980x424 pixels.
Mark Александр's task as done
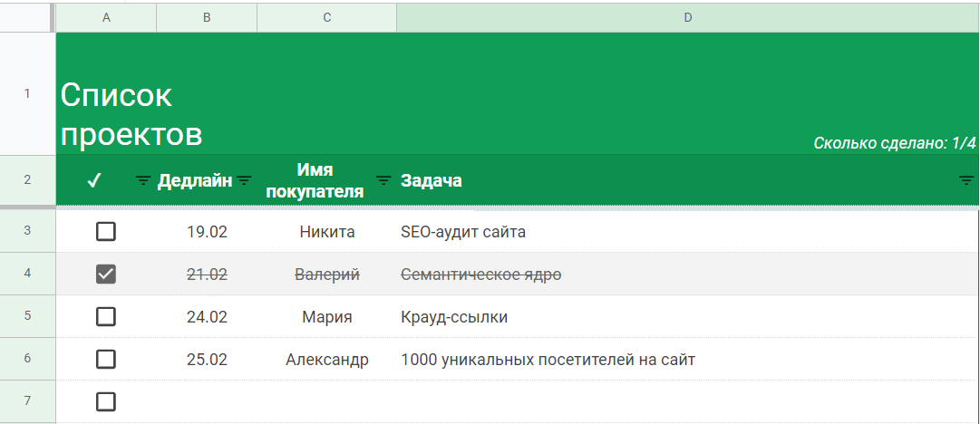click(x=106, y=360)
